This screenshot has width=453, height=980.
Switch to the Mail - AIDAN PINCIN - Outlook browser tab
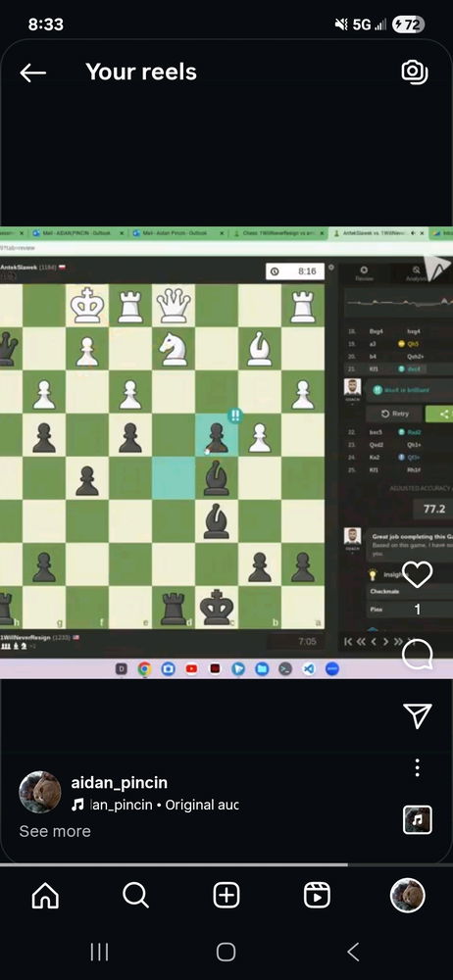[76, 232]
